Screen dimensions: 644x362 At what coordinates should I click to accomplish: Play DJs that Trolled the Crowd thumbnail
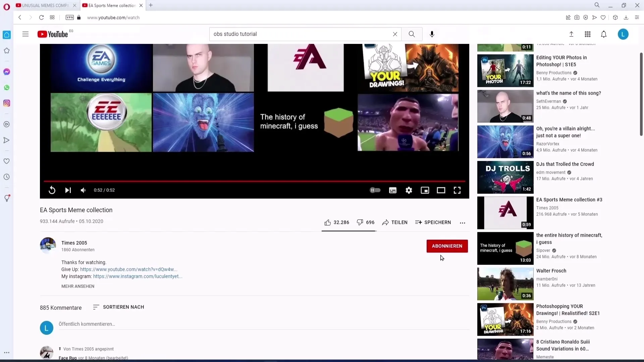coord(505,177)
